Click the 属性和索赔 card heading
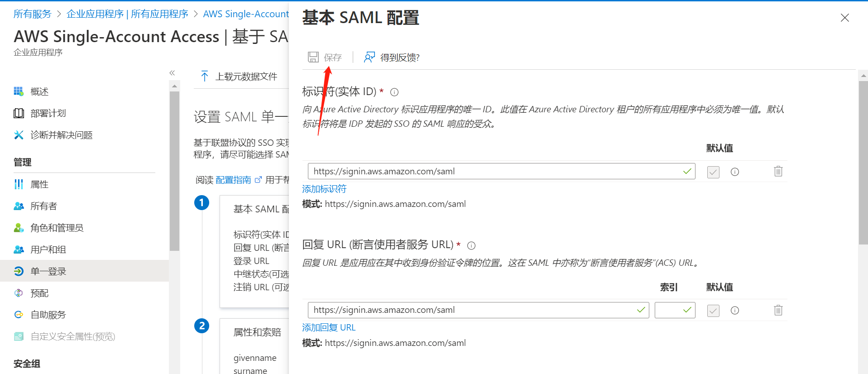Screen dimensions: 868x374 click(x=257, y=332)
